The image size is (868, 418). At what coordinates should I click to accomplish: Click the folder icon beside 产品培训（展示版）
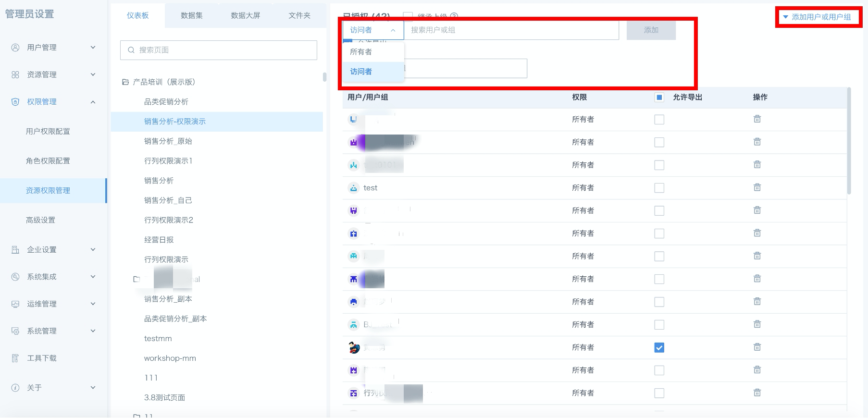click(x=125, y=82)
